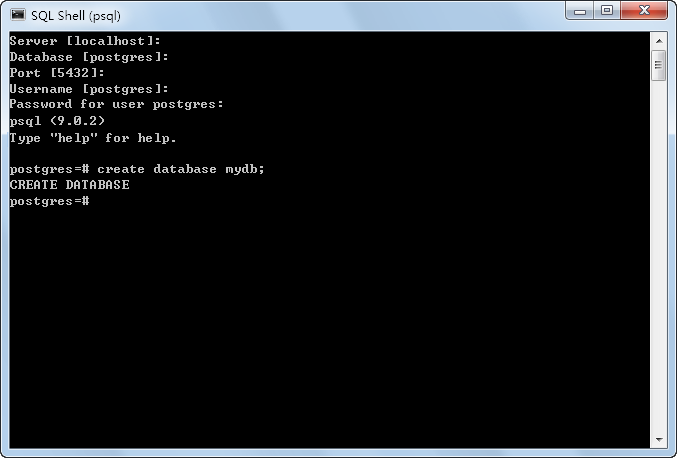Screen dimensions: 677x458
Task: Click the "Password for user postgres:" line
Action: (x=116, y=104)
